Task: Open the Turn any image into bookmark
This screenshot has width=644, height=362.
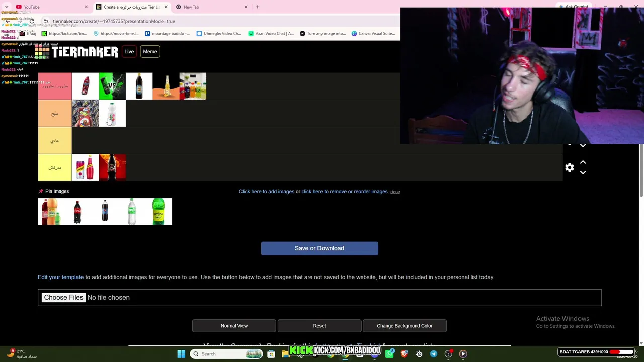Action: [x=323, y=34]
